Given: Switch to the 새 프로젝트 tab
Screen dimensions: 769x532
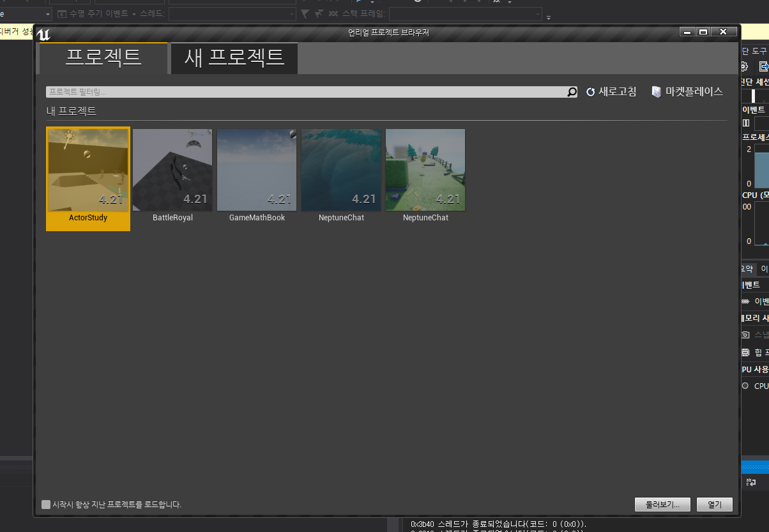Looking at the screenshot, I should [x=234, y=58].
